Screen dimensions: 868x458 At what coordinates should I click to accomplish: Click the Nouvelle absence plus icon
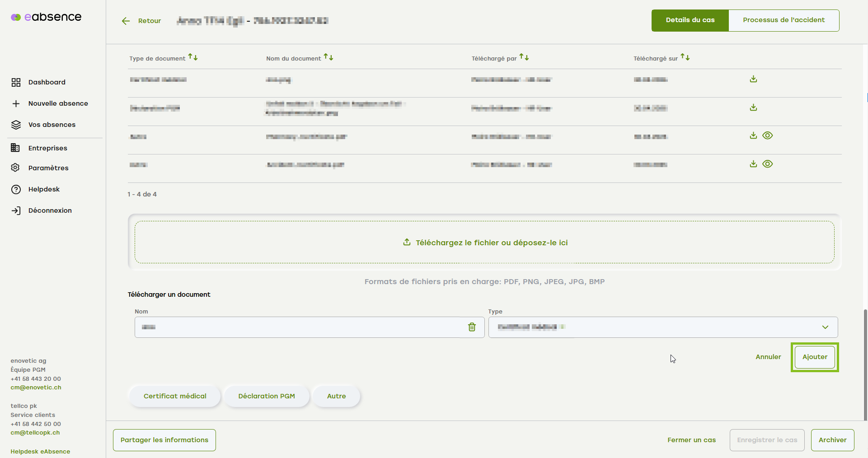(16, 103)
